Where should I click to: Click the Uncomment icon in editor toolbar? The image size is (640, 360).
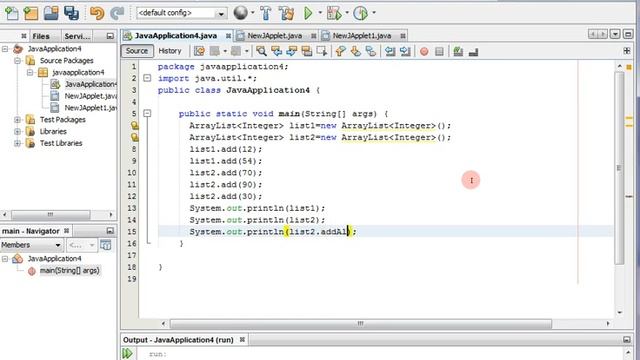(473, 51)
